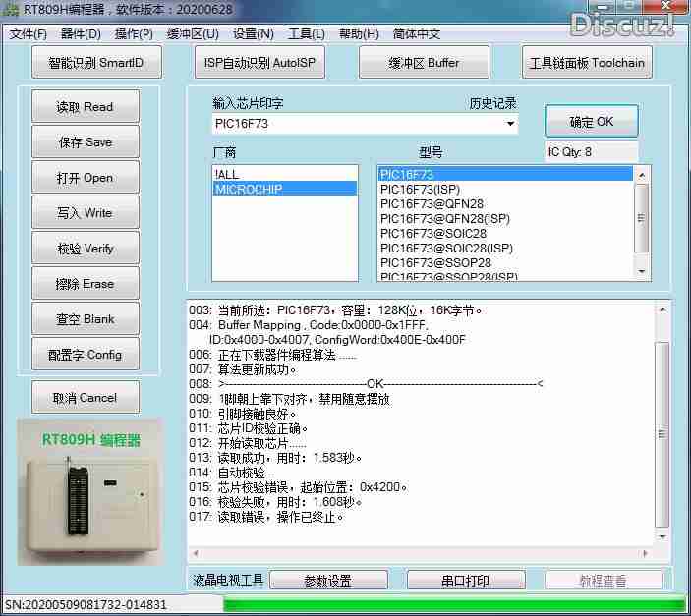The height and width of the screenshot is (616, 691).
Task: Select !ALL in manufacturer list
Action: pos(285,174)
